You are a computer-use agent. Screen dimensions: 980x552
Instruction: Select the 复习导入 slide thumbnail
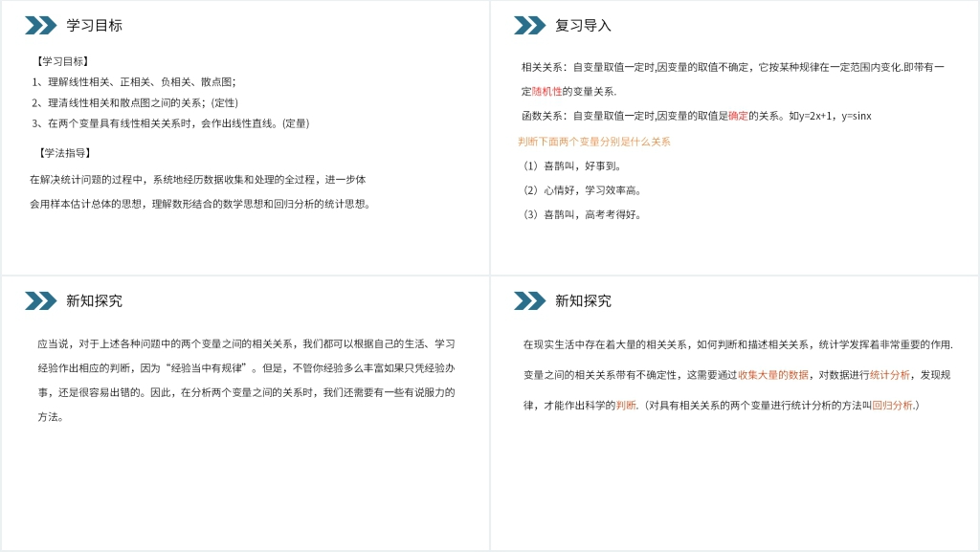point(734,138)
